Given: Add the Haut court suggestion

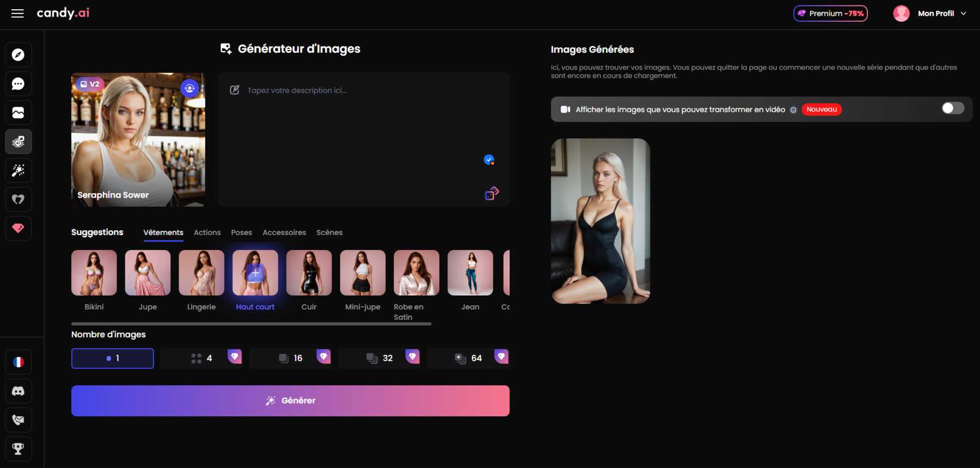Looking at the screenshot, I should pos(255,273).
